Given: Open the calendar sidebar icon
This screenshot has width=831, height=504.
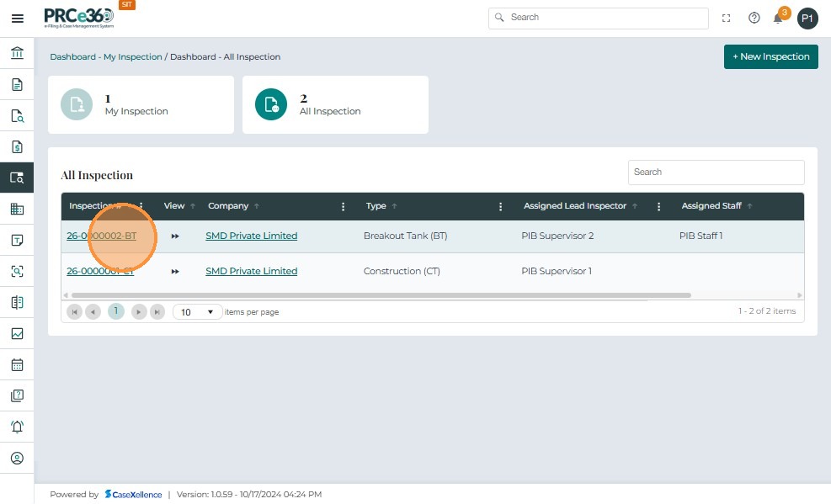Looking at the screenshot, I should (17, 365).
